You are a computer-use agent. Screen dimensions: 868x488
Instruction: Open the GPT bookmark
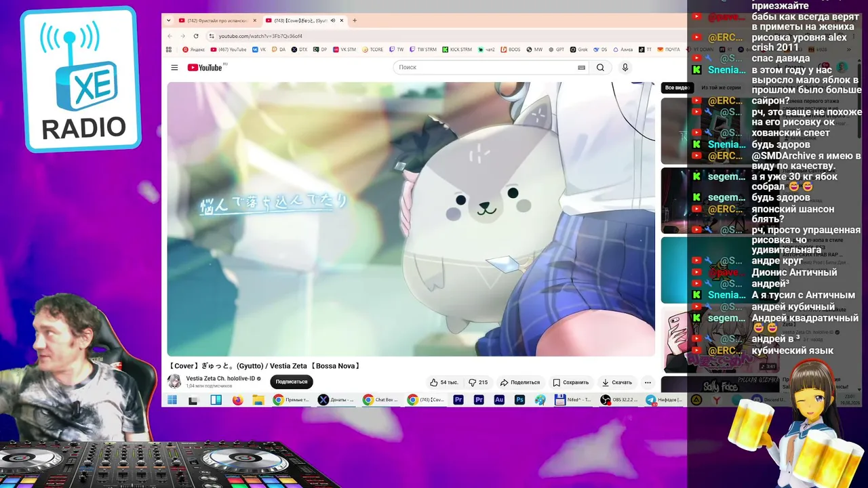(556, 49)
